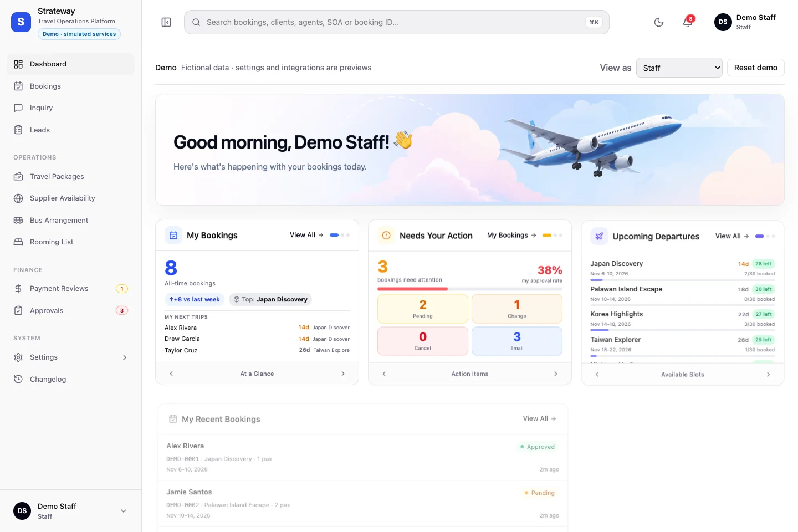Screen dimensions: 798x532
Task: Open notifications bell
Action: (x=688, y=22)
